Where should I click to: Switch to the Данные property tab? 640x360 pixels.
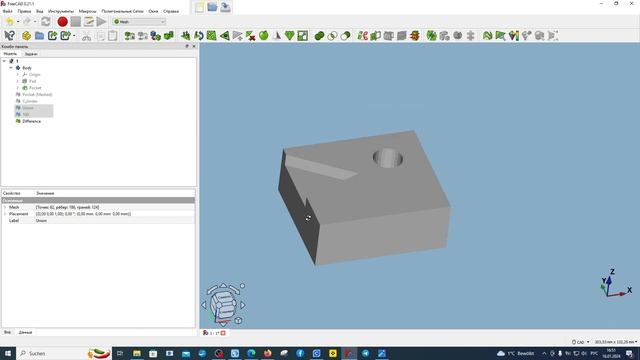[25, 333]
